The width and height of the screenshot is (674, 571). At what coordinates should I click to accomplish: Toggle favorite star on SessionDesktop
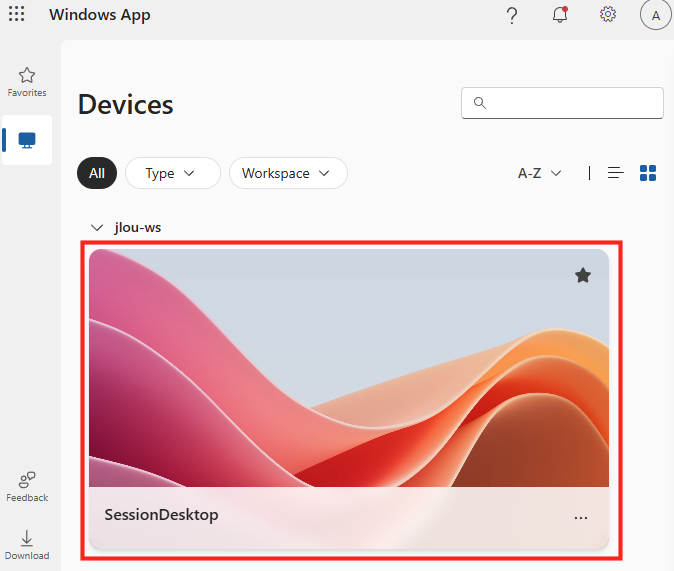tap(583, 276)
